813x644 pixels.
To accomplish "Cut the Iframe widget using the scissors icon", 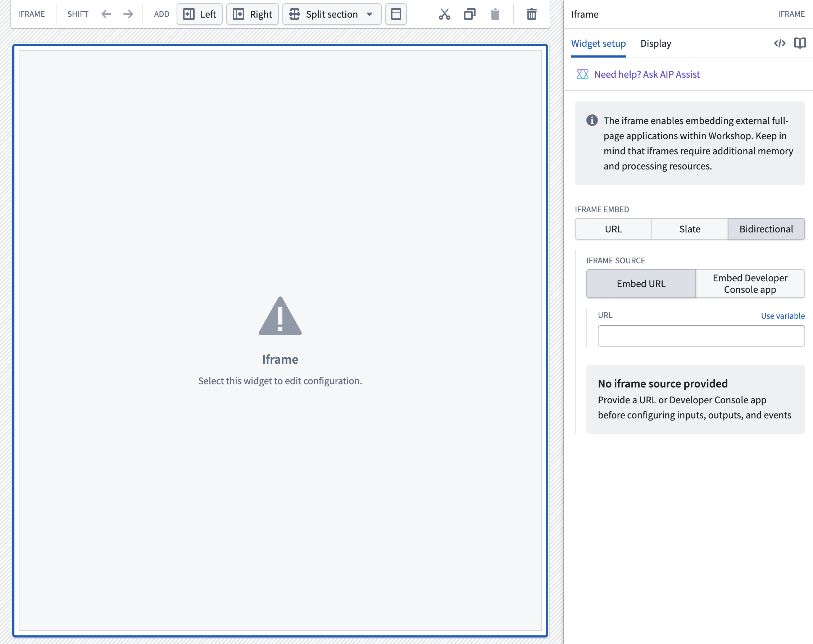I will coord(445,14).
